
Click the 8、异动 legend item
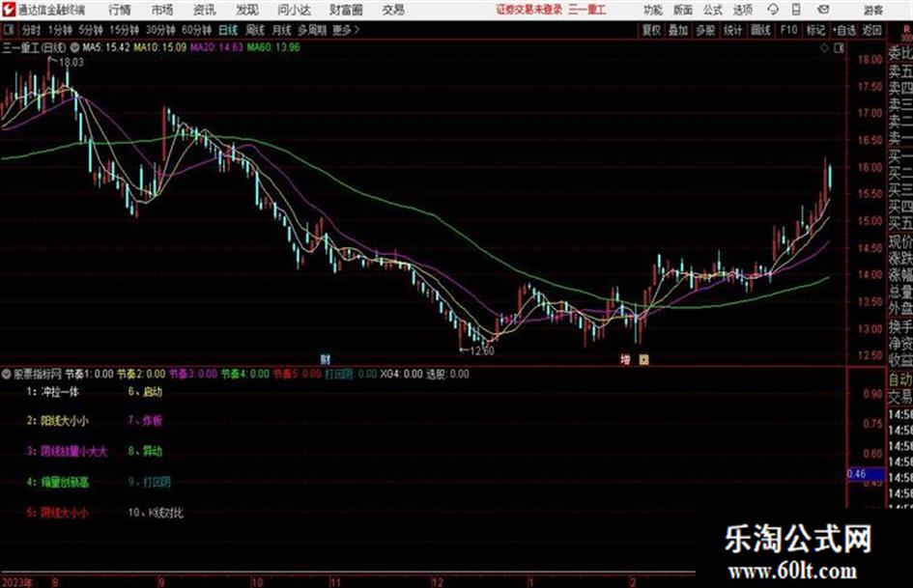tap(145, 451)
